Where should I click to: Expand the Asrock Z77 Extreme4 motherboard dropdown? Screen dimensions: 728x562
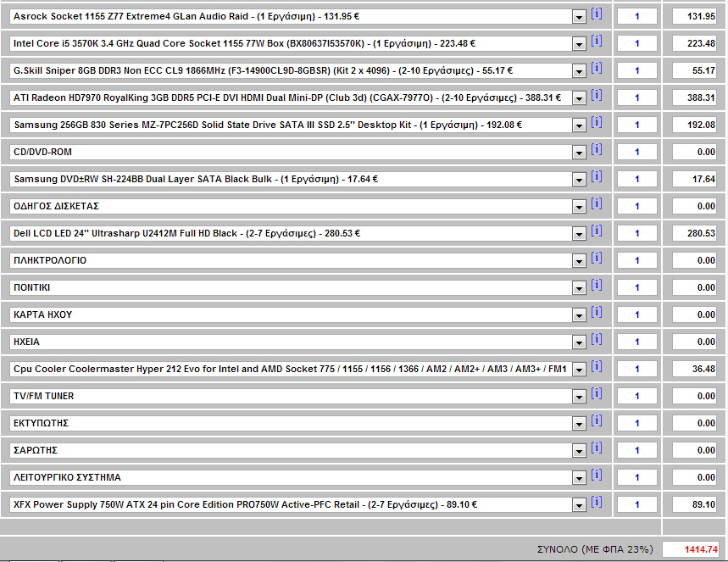click(x=579, y=17)
